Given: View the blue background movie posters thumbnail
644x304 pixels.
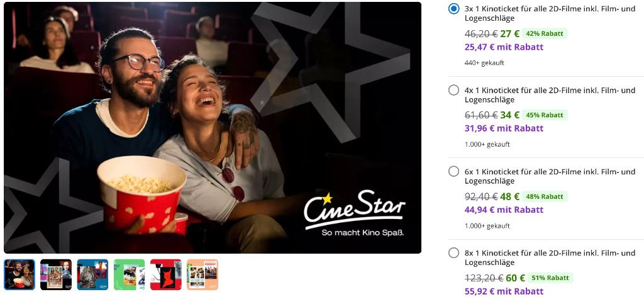Looking at the screenshot, I should 92,274.
